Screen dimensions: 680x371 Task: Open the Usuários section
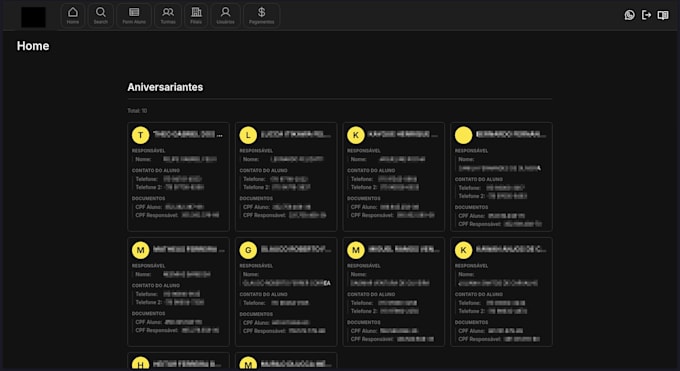pos(226,16)
